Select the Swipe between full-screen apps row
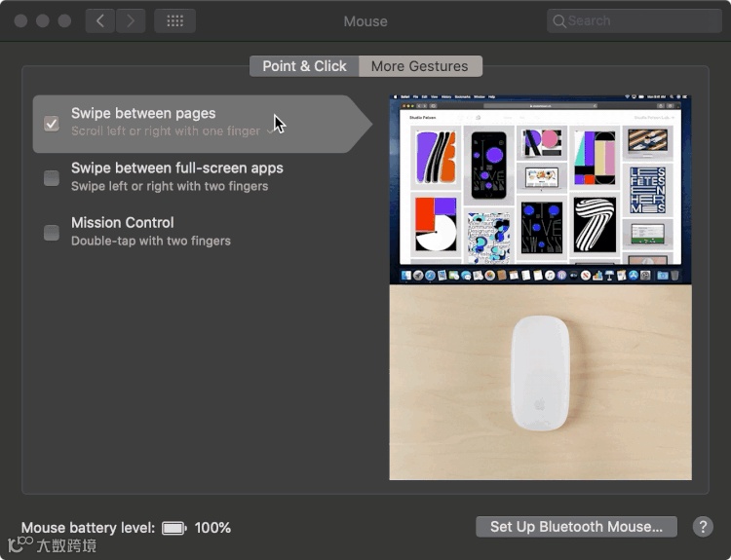731x560 pixels. pyautogui.click(x=201, y=177)
